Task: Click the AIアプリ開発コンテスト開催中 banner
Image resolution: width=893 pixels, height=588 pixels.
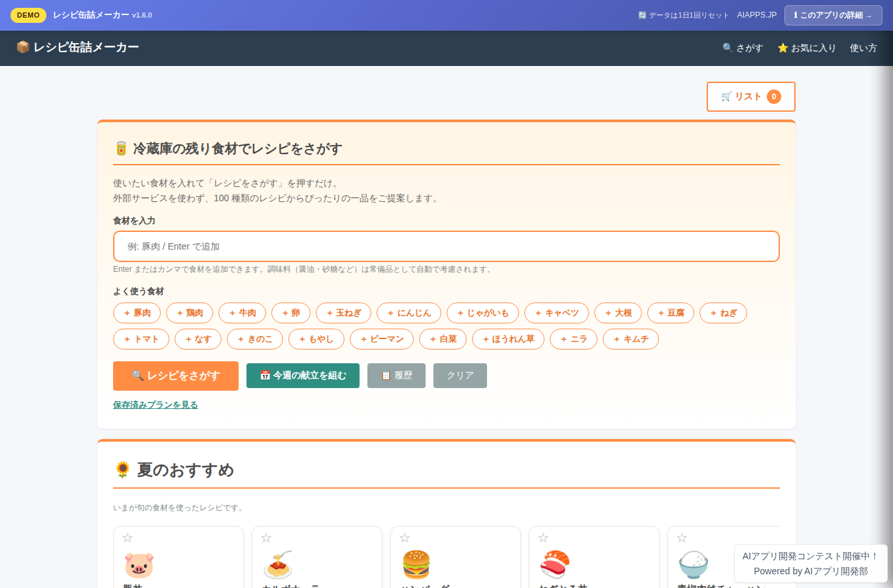Action: pyautogui.click(x=811, y=563)
